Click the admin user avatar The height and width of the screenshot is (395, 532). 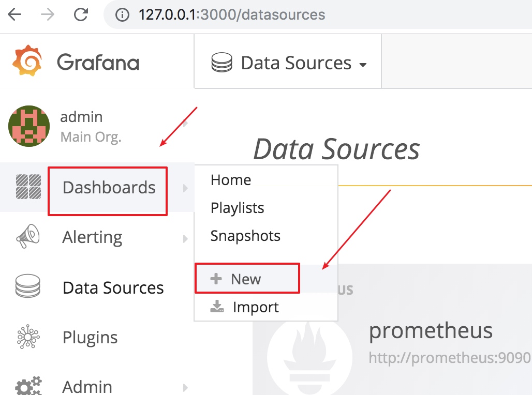point(29,126)
